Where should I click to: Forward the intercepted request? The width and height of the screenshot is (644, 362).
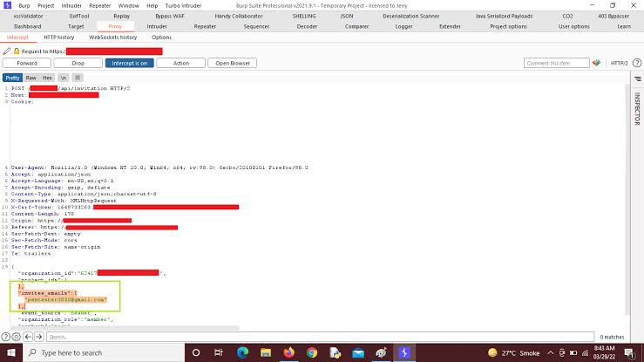[27, 63]
